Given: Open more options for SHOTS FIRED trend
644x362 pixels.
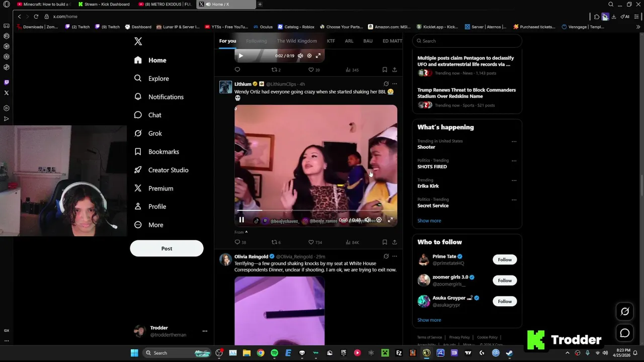Looking at the screenshot, I should tap(514, 161).
